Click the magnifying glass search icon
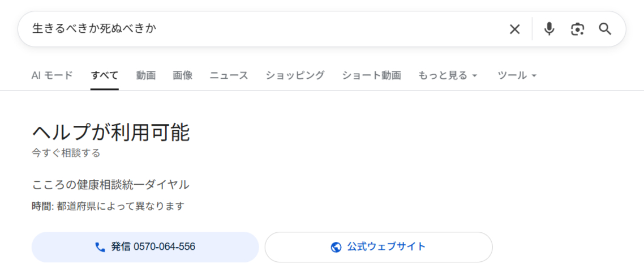Image resolution: width=644 pixels, height=268 pixels. [605, 29]
